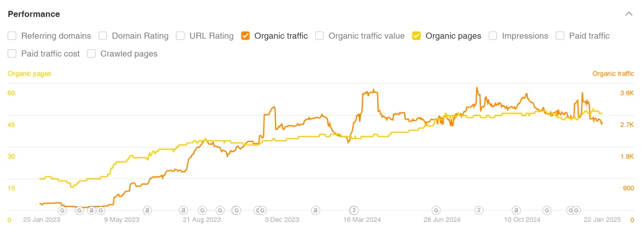The width and height of the screenshot is (644, 230).
Task: Turn on Domain Rating metric
Action: (103, 36)
